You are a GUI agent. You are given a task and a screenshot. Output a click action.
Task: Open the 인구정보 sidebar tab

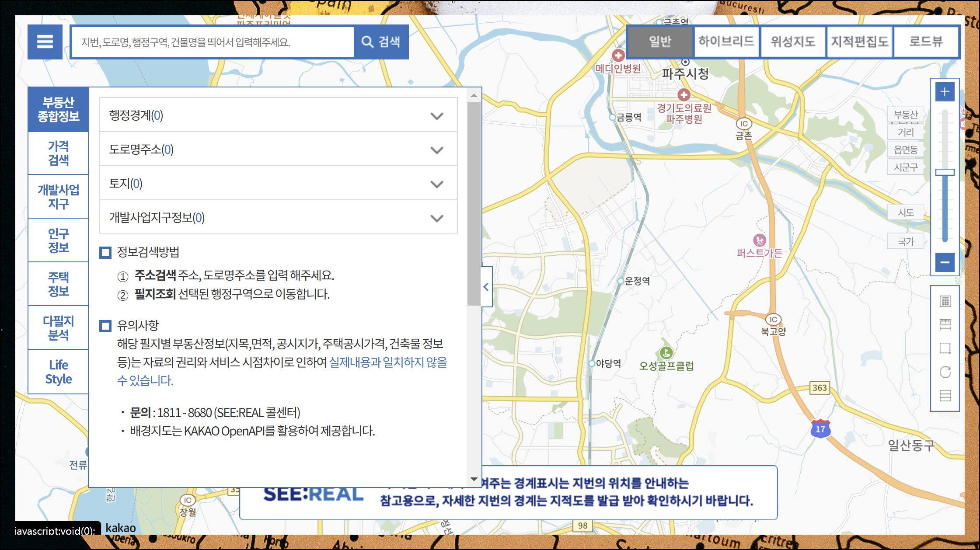pos(58,240)
